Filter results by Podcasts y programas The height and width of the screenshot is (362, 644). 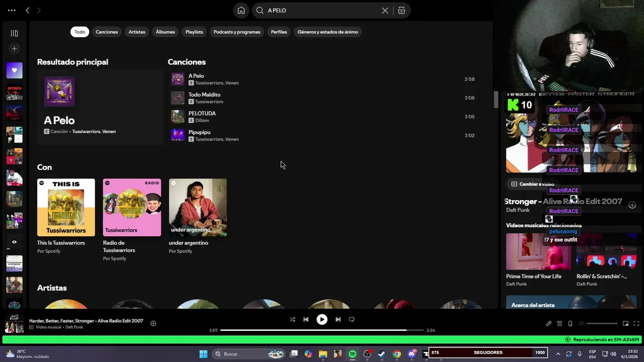click(237, 32)
